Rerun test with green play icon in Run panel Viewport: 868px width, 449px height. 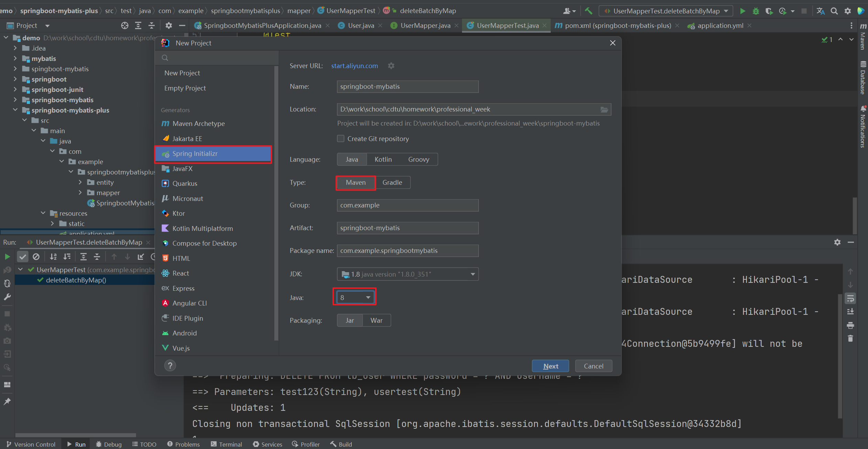7,257
